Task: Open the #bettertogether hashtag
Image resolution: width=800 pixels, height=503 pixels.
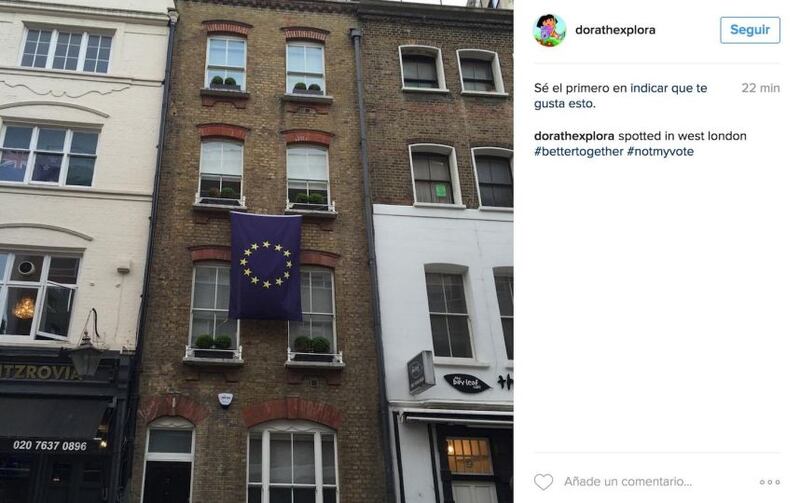Action: pos(579,152)
